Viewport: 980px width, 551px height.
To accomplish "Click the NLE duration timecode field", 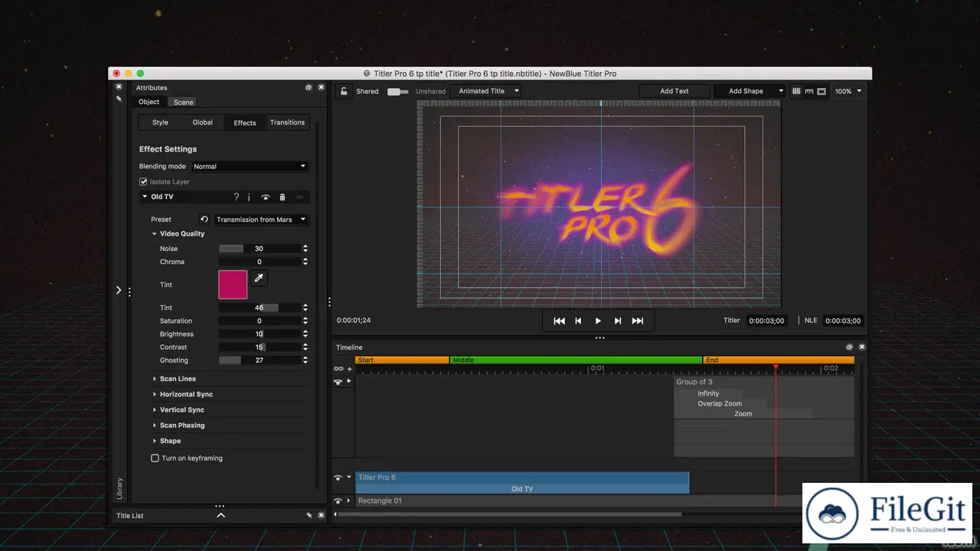I will pyautogui.click(x=843, y=321).
